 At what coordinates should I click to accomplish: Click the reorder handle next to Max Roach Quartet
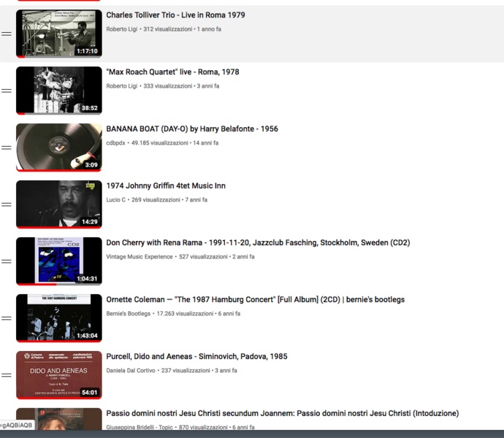[x=7, y=91]
